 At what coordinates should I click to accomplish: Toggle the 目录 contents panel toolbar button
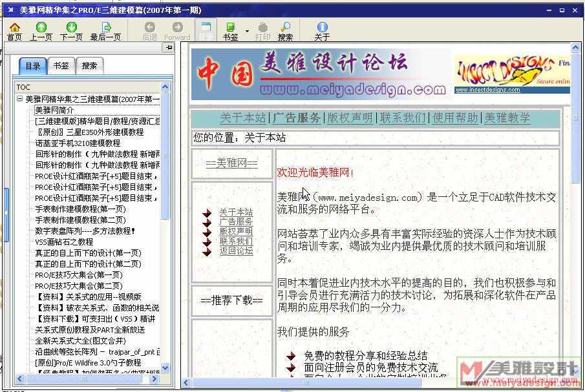click(x=206, y=30)
